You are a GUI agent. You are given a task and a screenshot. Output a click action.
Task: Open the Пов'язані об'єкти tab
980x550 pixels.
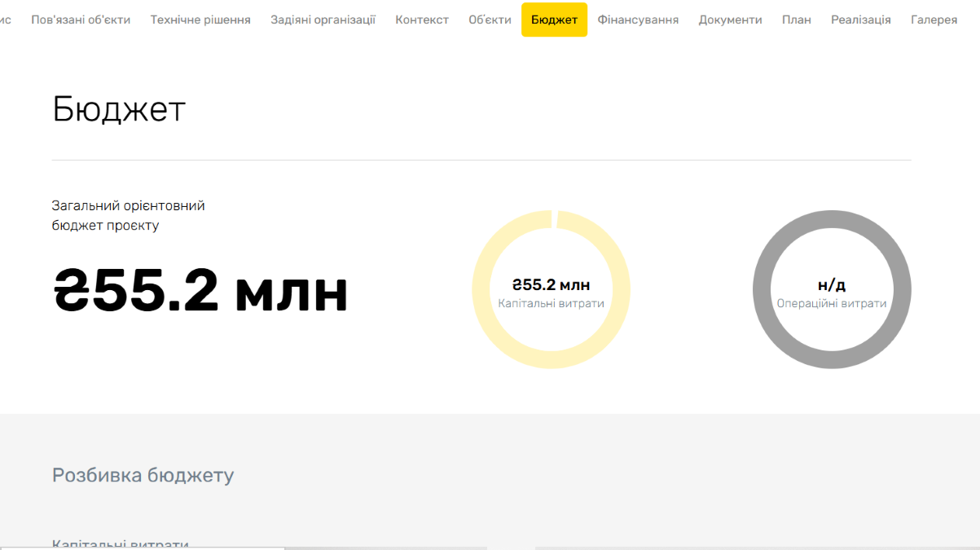[x=81, y=20]
